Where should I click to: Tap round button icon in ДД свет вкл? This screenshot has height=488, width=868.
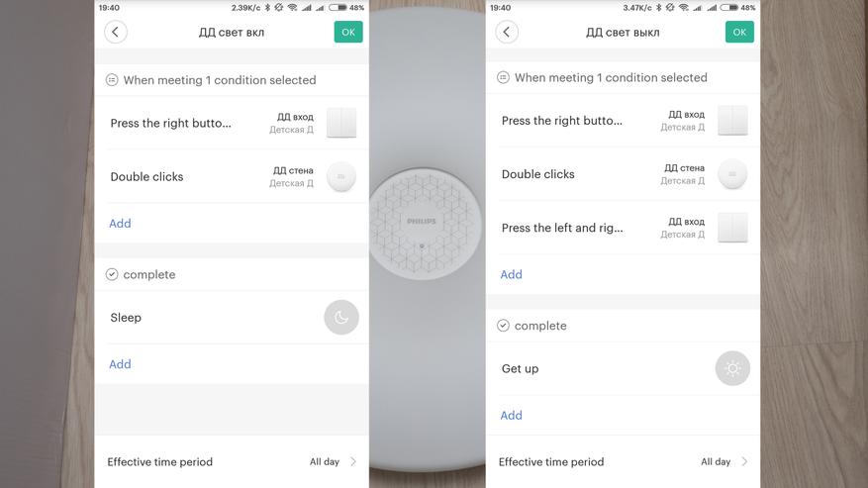[341, 177]
